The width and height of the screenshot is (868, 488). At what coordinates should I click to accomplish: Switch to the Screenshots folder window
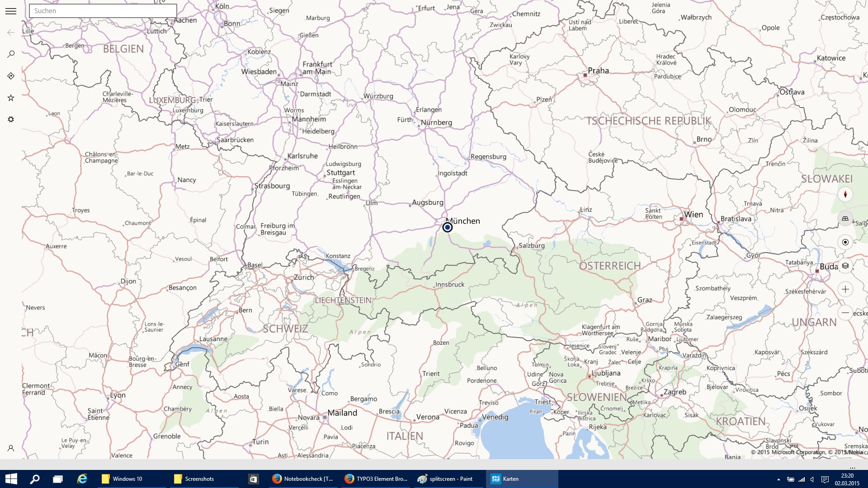tap(204, 479)
